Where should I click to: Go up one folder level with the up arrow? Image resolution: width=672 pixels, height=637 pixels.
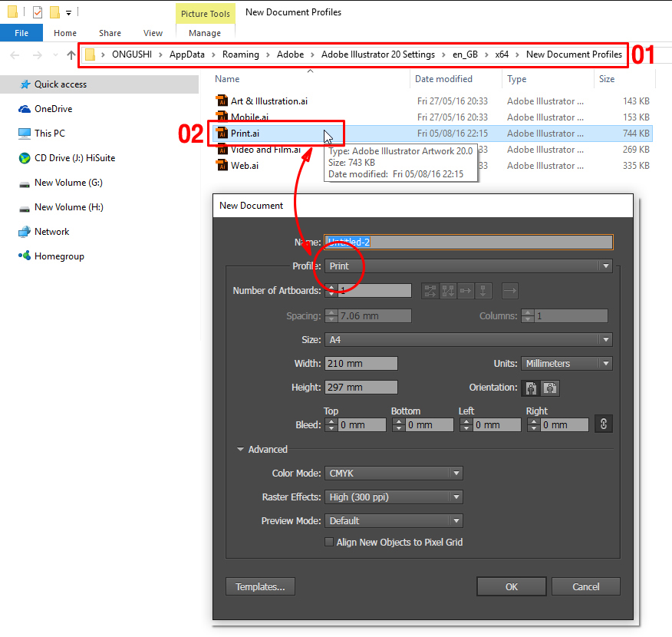[71, 54]
